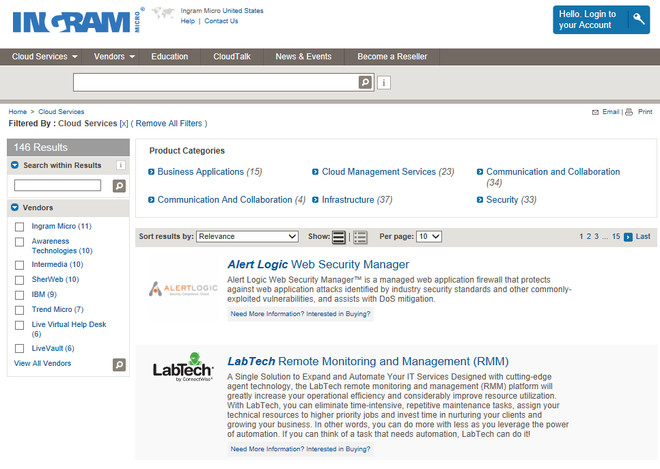Jump to Last results page
This screenshot has width=660, height=469.
pyautogui.click(x=643, y=237)
